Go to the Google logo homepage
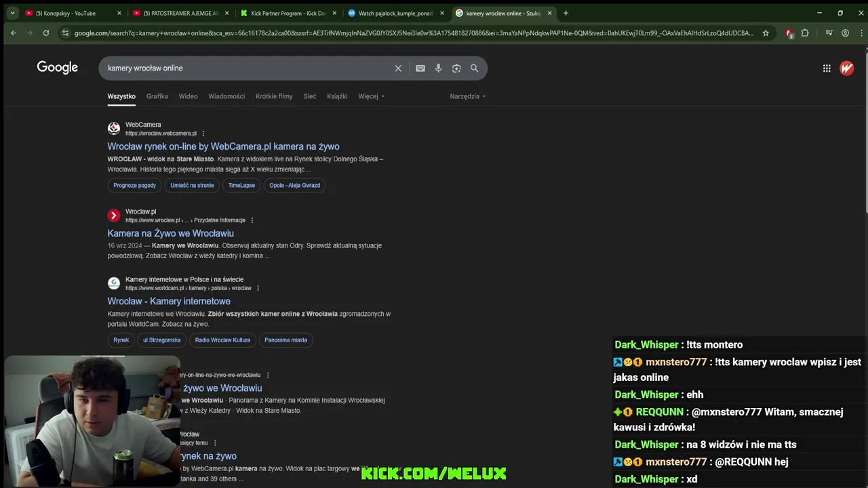This screenshot has height=488, width=868. click(x=58, y=68)
